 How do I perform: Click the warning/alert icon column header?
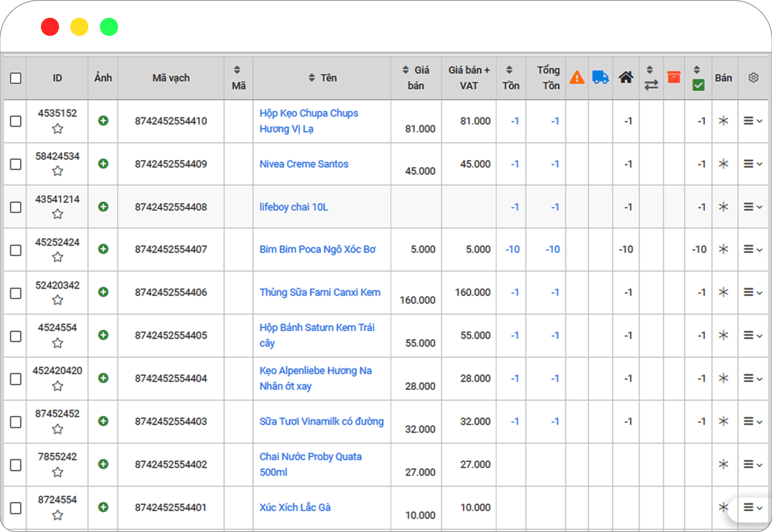(578, 77)
